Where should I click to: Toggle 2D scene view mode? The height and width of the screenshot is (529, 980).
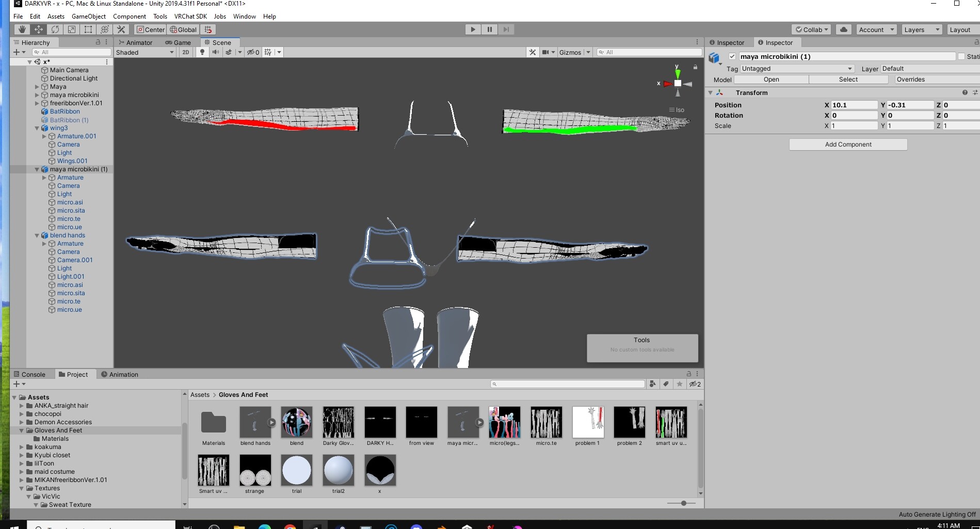[186, 52]
